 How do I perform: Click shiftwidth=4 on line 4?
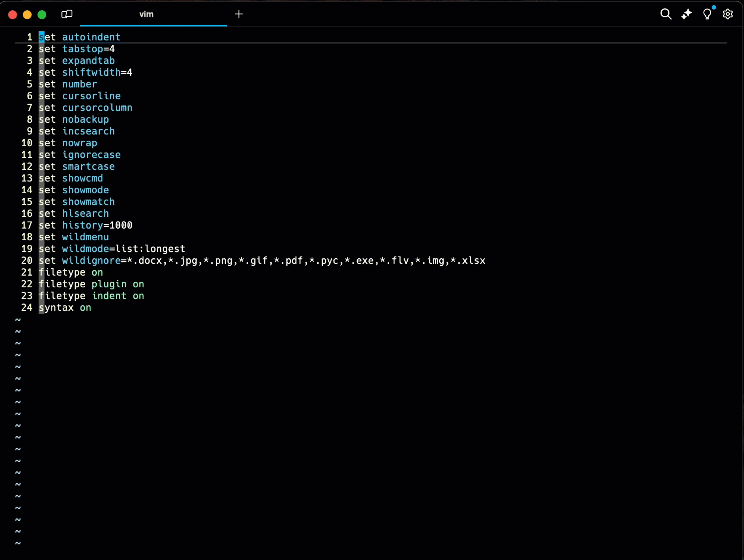point(97,72)
